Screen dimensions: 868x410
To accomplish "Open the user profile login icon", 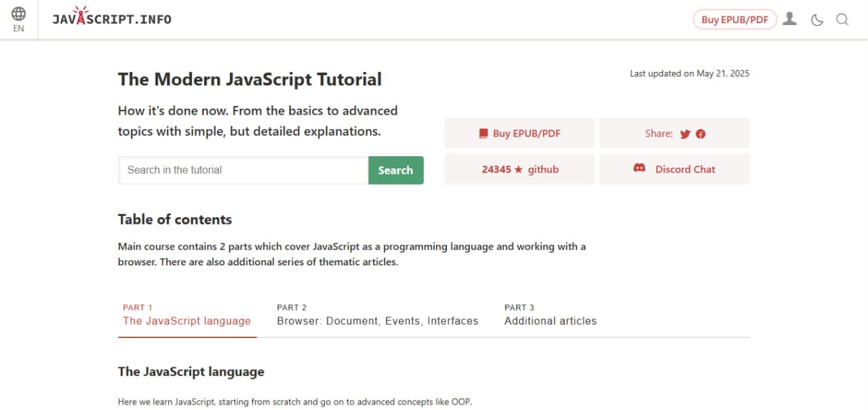I will (x=789, y=19).
